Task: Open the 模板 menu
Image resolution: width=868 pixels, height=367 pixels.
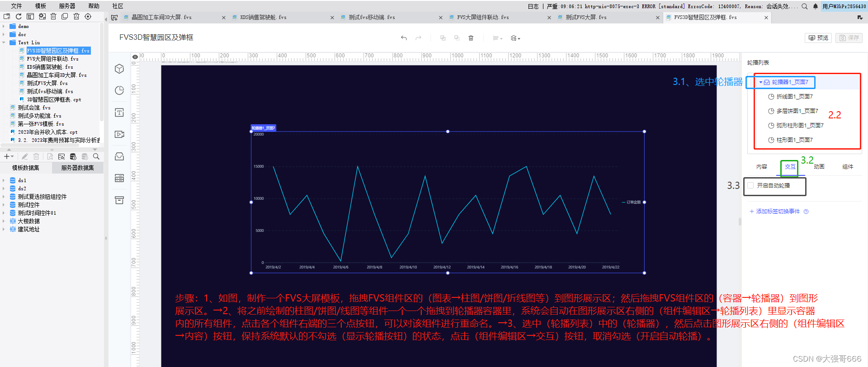Action: pos(41,6)
